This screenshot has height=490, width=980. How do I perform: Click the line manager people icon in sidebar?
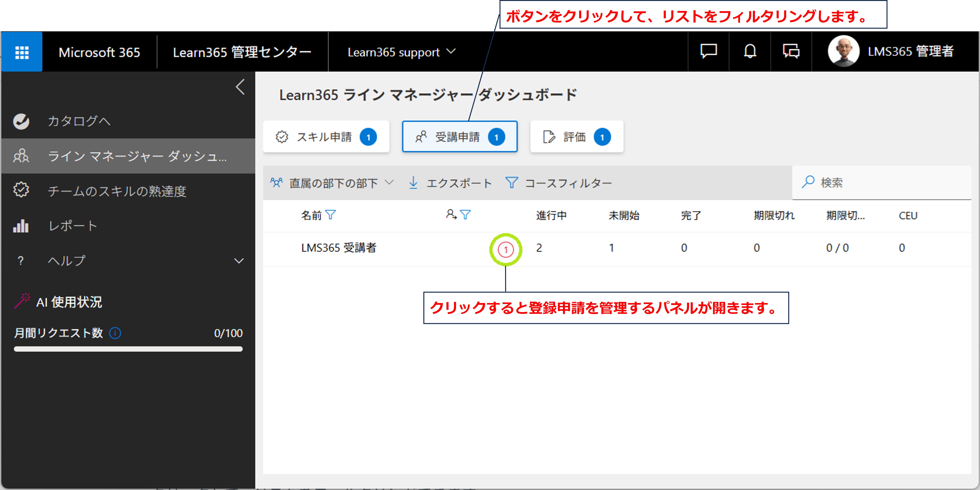(x=21, y=156)
